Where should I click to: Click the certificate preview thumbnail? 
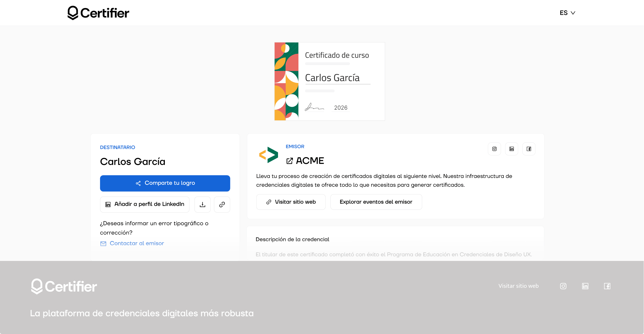pos(329,81)
